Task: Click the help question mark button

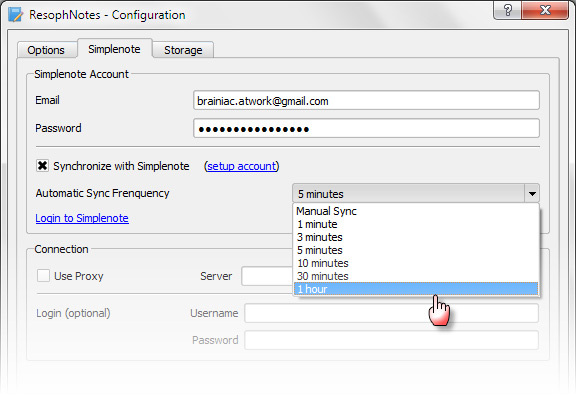Action: coord(507,10)
